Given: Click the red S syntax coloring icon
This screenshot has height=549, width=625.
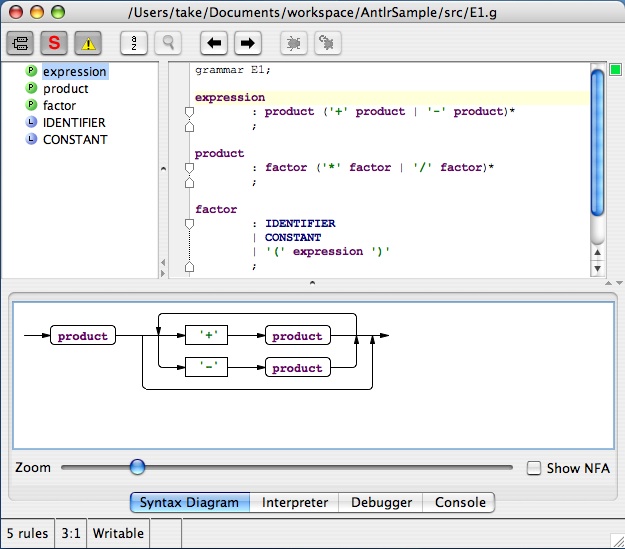Looking at the screenshot, I should pos(54,43).
